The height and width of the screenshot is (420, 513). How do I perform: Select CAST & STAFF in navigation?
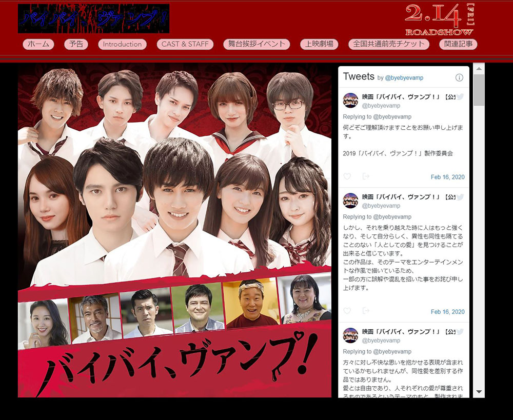point(185,44)
